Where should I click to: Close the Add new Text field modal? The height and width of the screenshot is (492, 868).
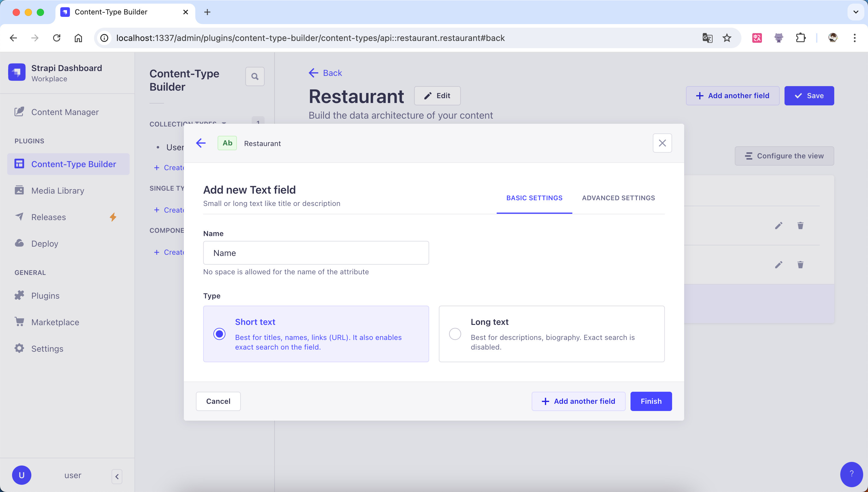point(662,143)
